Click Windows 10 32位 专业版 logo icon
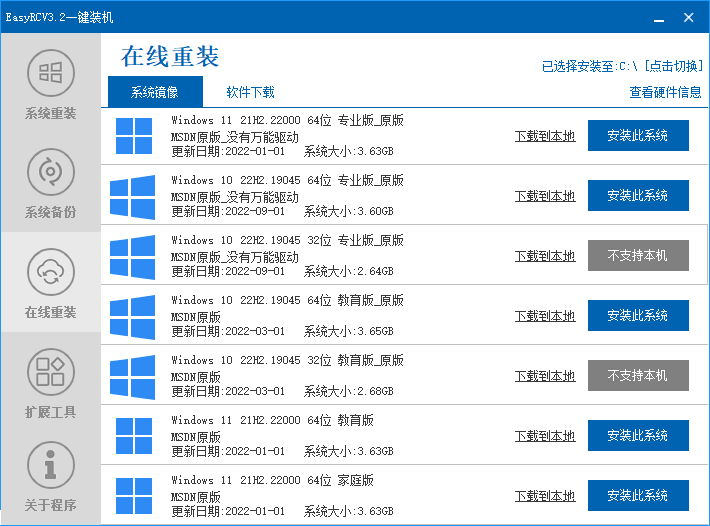 [132, 257]
